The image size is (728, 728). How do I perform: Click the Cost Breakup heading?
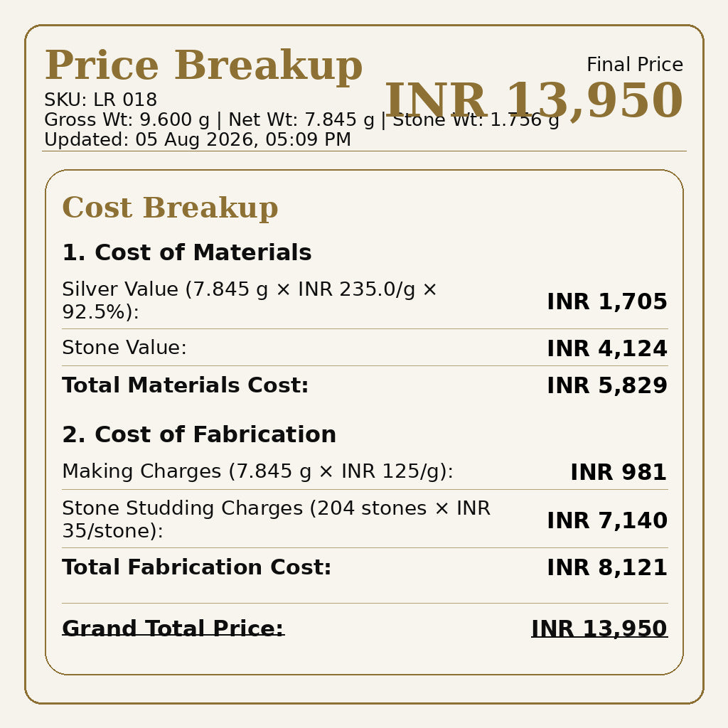click(170, 207)
